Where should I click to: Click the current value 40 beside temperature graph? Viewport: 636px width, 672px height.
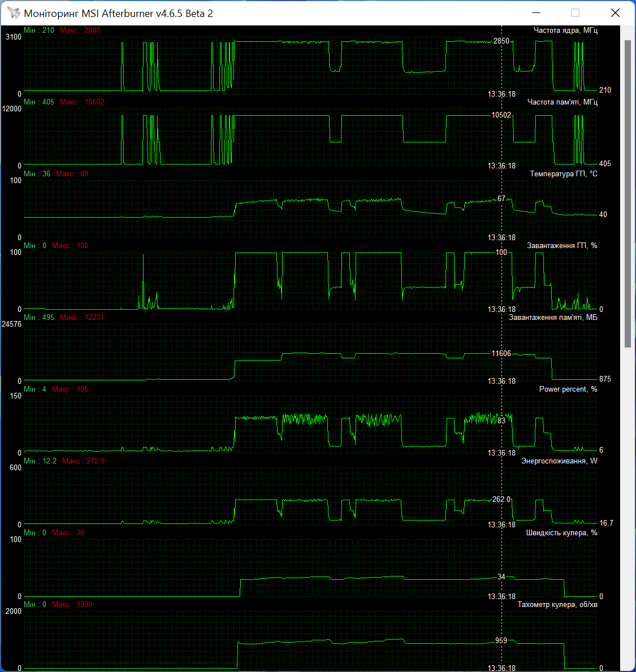click(603, 215)
